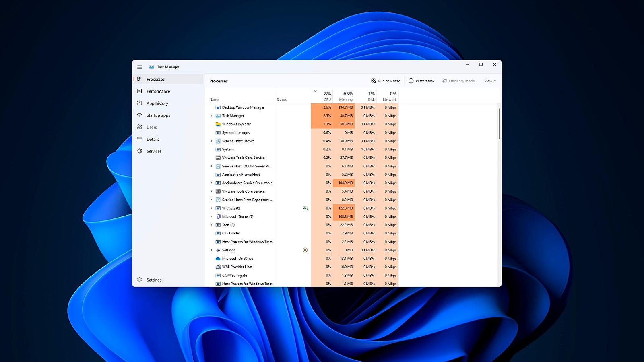644x362 pixels.
Task: Expand Service Host: State Repository group
Action: click(x=211, y=200)
